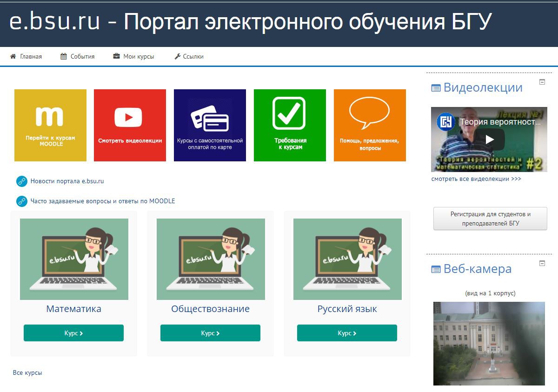
Task: Follow the Все курсы link
Action: click(27, 373)
